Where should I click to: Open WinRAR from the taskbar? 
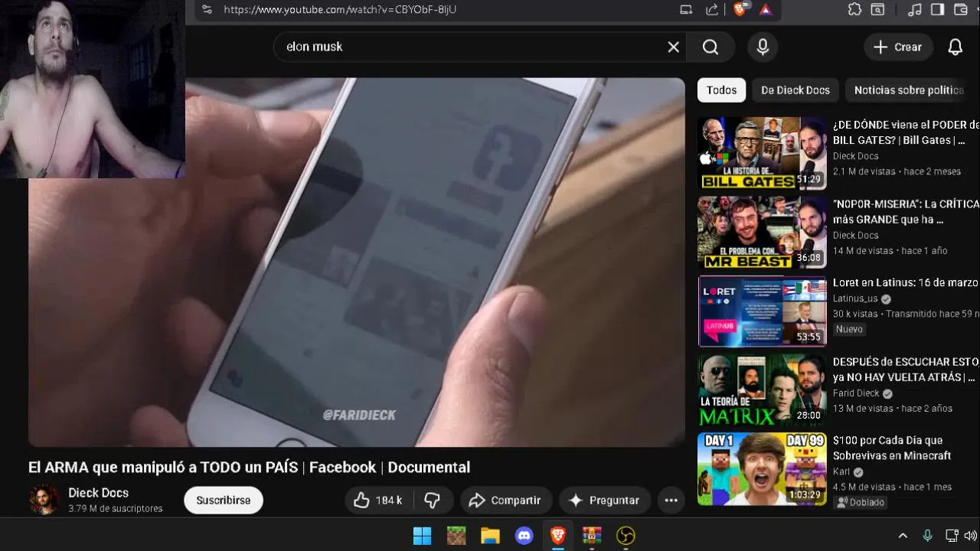(x=592, y=536)
